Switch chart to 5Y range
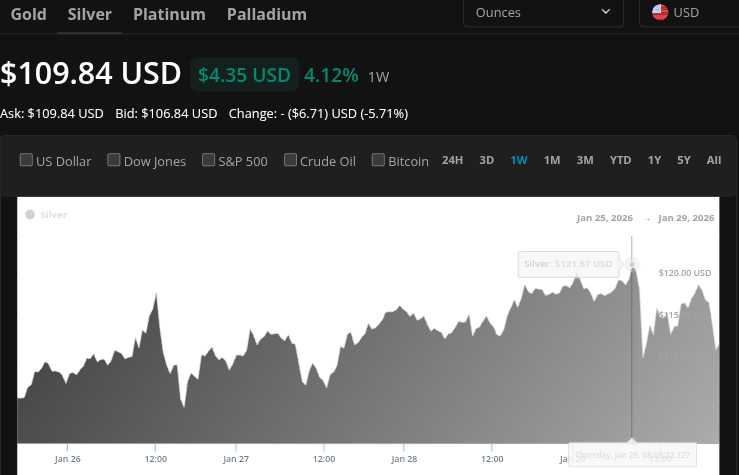 (684, 160)
